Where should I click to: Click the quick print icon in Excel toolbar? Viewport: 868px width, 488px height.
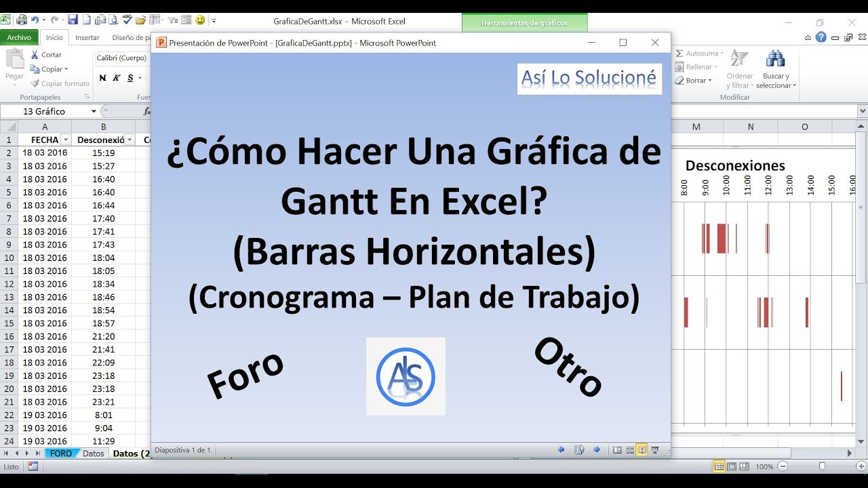(x=22, y=20)
